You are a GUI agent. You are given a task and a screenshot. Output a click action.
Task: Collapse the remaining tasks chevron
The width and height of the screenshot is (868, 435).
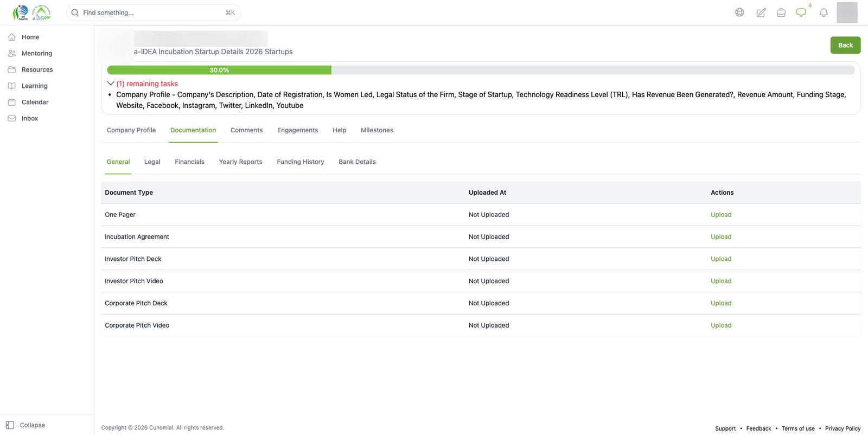(x=111, y=84)
